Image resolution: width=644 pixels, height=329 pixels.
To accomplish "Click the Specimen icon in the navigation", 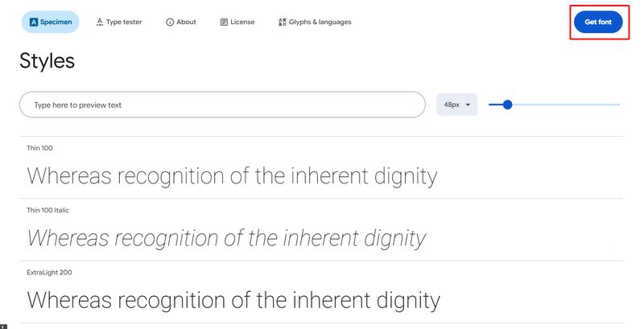I will click(x=34, y=23).
